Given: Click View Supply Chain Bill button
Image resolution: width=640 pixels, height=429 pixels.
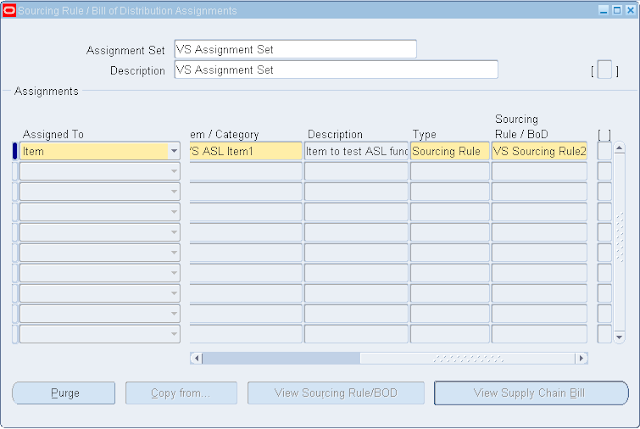Looking at the screenshot, I should [x=531, y=393].
